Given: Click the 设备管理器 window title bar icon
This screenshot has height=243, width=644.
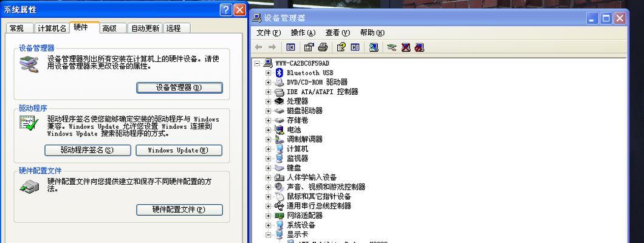Looking at the screenshot, I should click(257, 18).
